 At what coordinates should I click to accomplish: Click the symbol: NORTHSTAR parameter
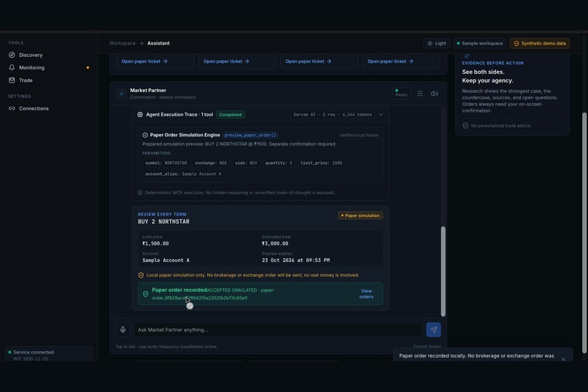tap(166, 163)
